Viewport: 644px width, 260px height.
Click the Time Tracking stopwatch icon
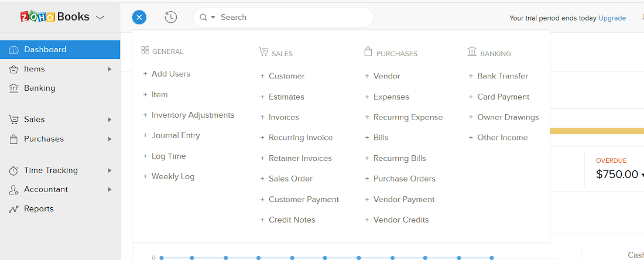tap(13, 170)
